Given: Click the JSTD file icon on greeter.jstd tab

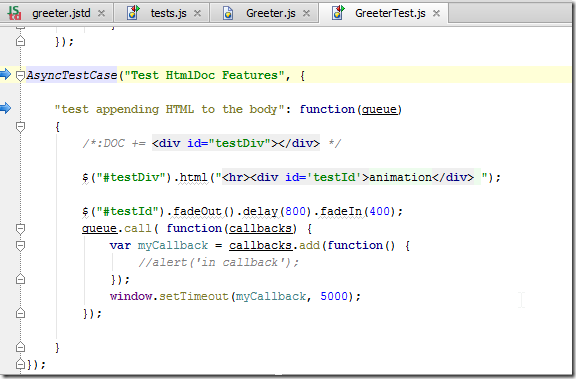Looking at the screenshot, I should pyautogui.click(x=15, y=13).
